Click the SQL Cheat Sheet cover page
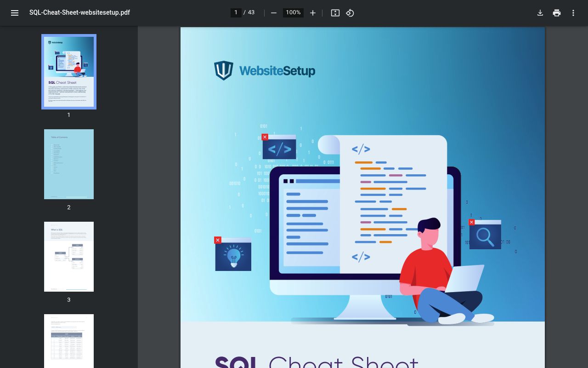Image resolution: width=588 pixels, height=368 pixels. click(362, 198)
